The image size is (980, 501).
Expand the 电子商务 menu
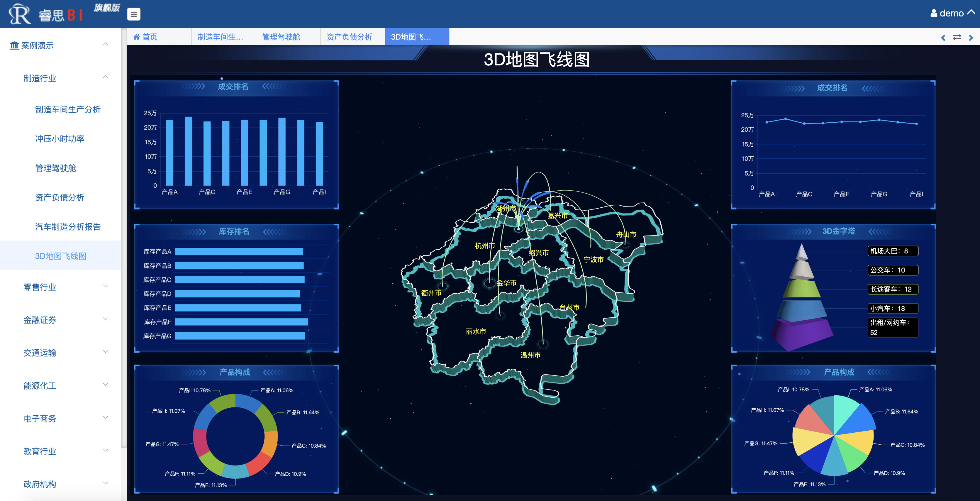pyautogui.click(x=61, y=419)
